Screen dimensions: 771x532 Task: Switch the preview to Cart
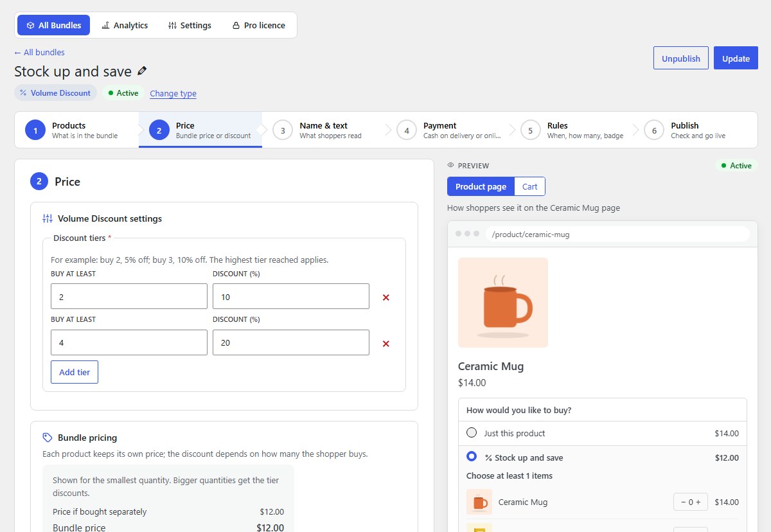pos(530,186)
